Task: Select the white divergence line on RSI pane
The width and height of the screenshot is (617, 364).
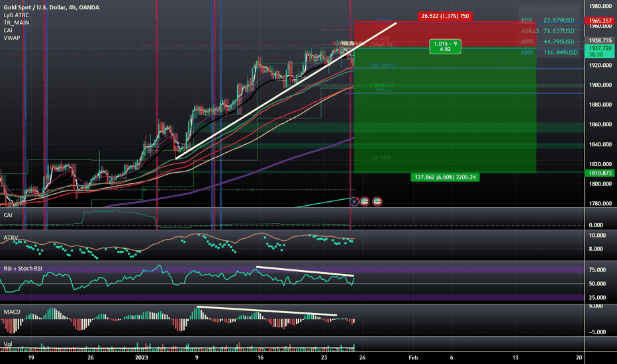Action: [305, 271]
